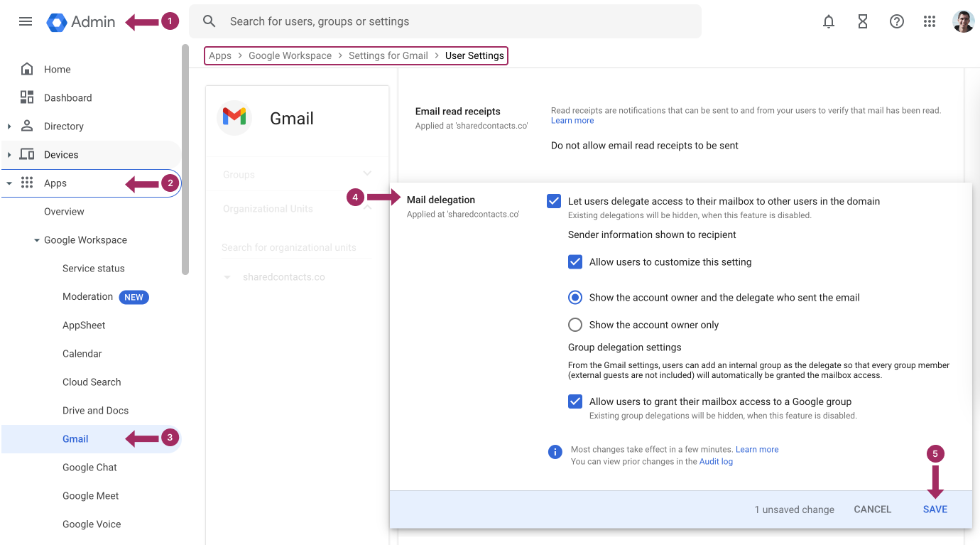Open the hourglass tasks icon
The width and height of the screenshot is (980, 545).
863,21
